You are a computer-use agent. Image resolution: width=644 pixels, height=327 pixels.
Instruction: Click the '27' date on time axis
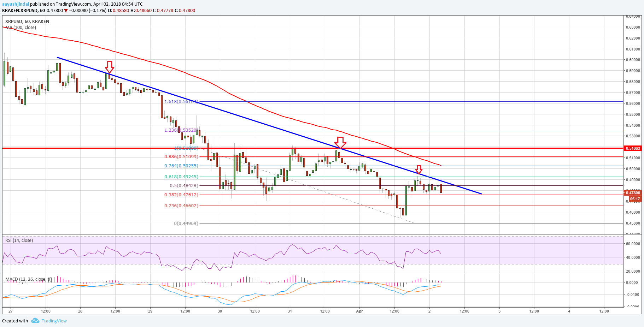point(11,311)
